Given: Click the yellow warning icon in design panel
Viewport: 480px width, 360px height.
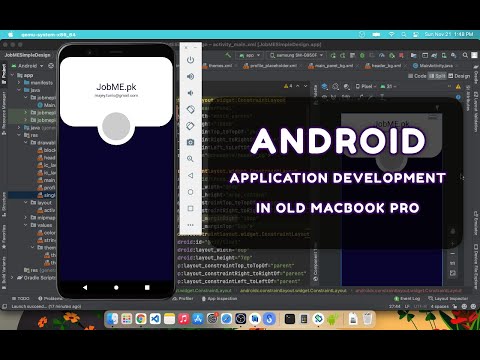Looking at the screenshot, I should click(x=458, y=87).
